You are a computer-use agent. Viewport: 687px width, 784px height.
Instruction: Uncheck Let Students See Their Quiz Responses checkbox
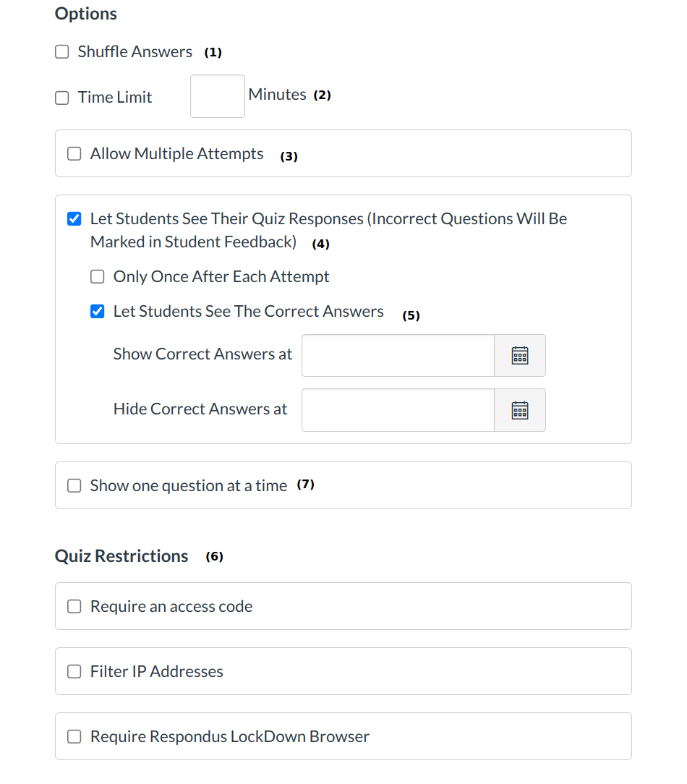tap(74, 219)
